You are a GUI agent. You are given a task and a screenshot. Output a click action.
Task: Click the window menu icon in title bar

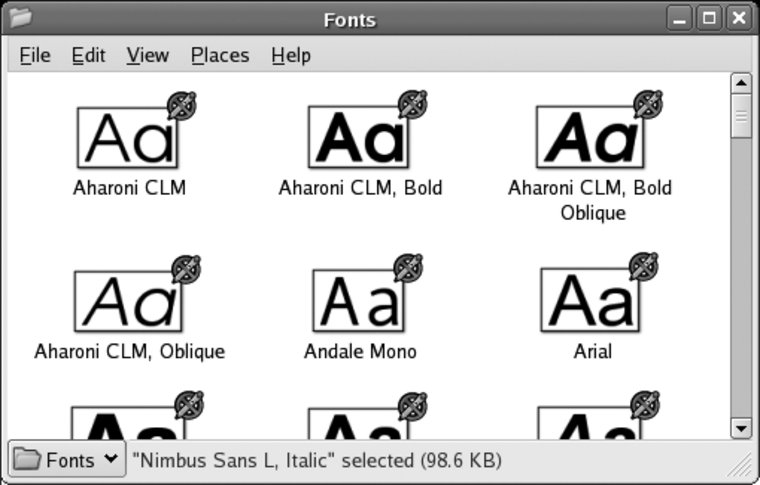pyautogui.click(x=20, y=17)
